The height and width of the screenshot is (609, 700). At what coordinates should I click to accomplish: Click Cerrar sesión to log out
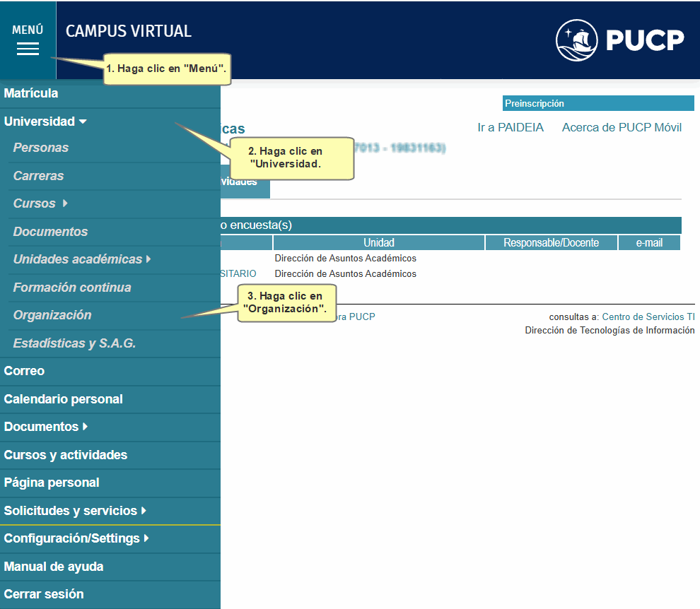click(44, 594)
